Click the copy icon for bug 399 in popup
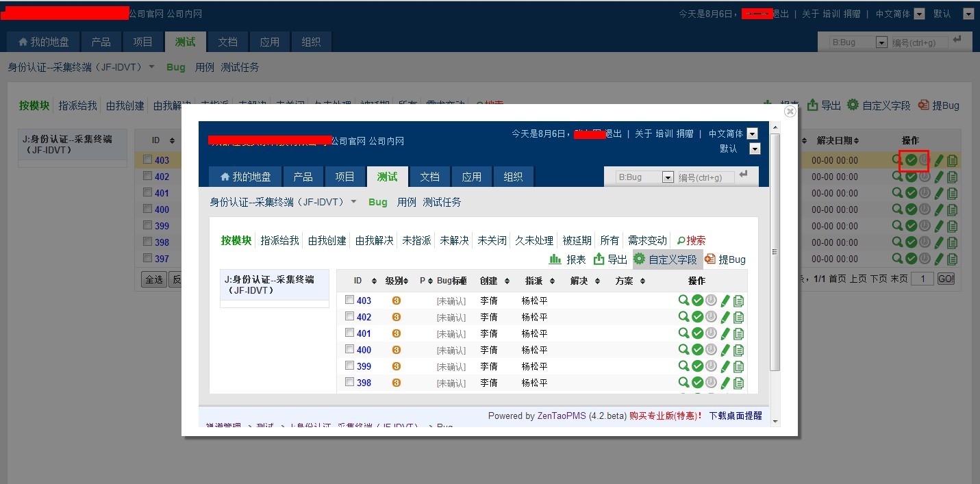The image size is (980, 484). pyautogui.click(x=739, y=366)
